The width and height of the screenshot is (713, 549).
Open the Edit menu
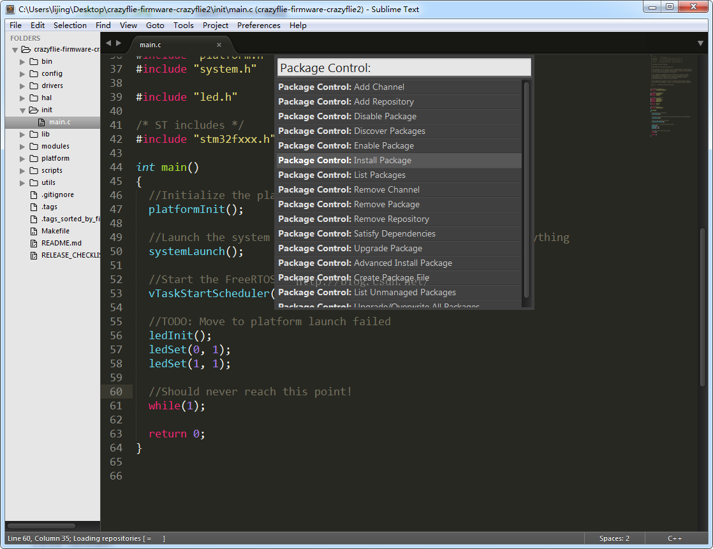38,25
